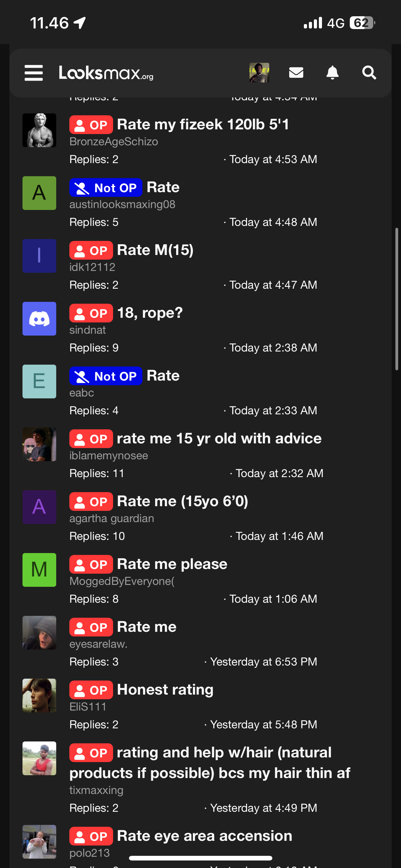
Task: Tap eyesarelaw. hooded avatar
Action: coord(39,633)
